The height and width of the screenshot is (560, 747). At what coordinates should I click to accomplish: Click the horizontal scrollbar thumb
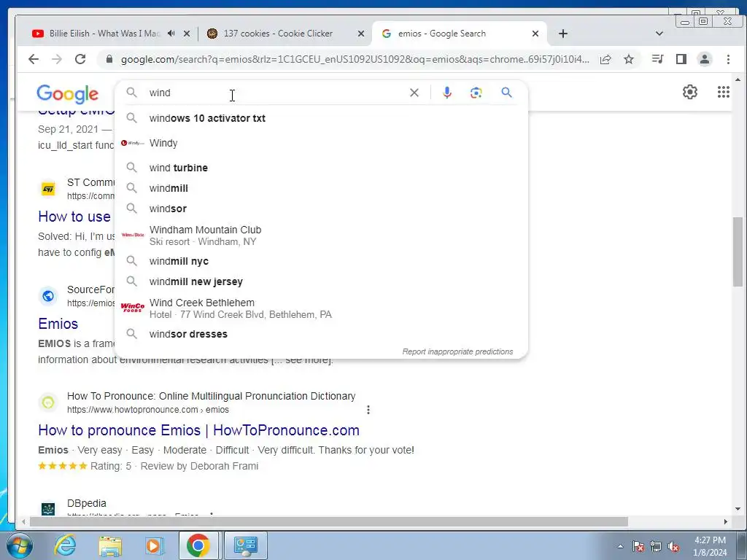pyautogui.click(x=329, y=522)
